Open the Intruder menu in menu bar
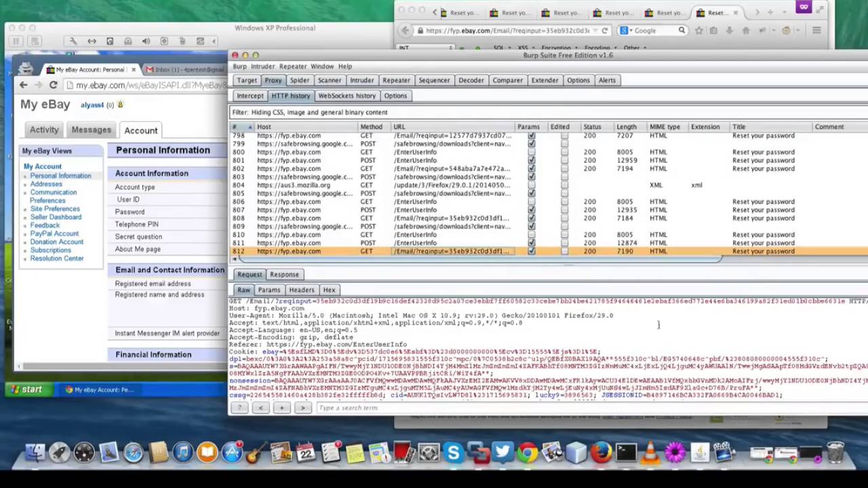 pos(263,66)
